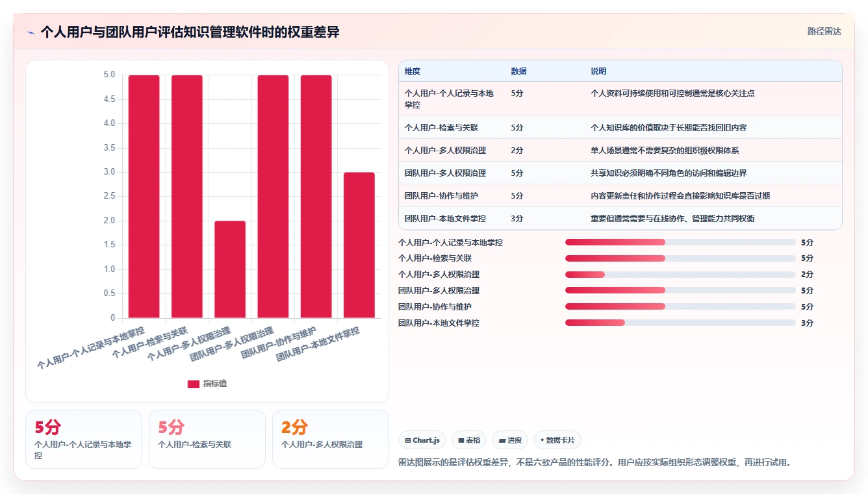Click the 团队用户-多人权限治理 progress bar
Image resolution: width=868 pixels, height=494 pixels.
pyautogui.click(x=680, y=291)
